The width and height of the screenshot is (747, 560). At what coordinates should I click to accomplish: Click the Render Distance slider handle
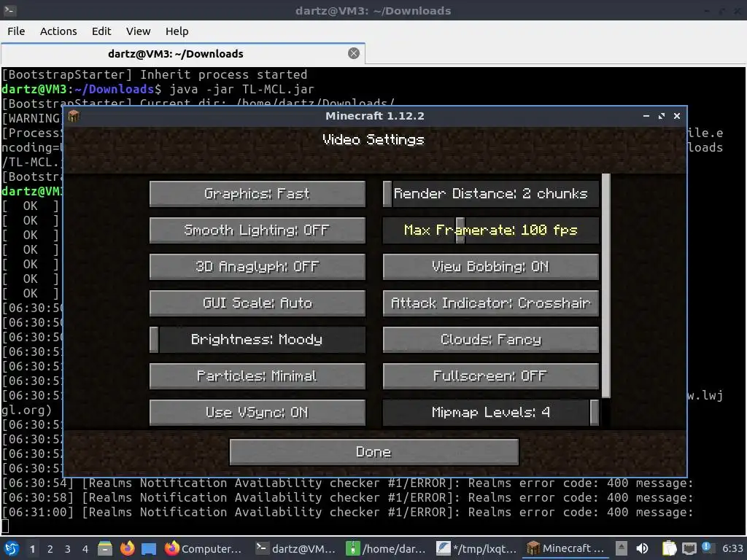pos(387,194)
